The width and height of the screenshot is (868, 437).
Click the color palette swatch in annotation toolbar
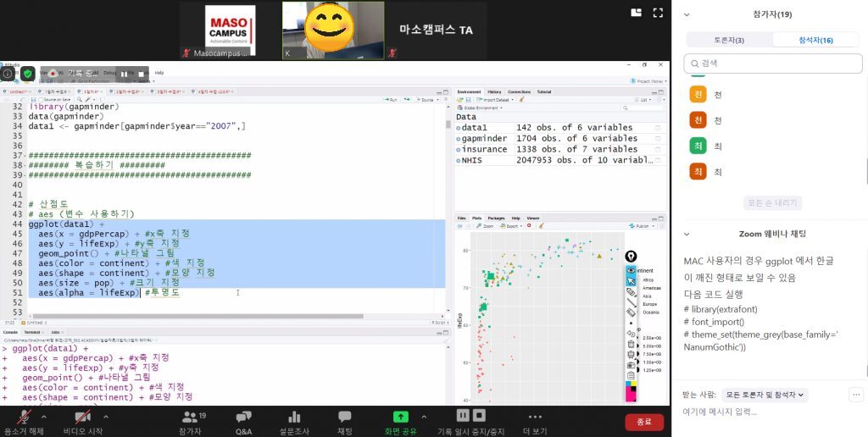632,391
